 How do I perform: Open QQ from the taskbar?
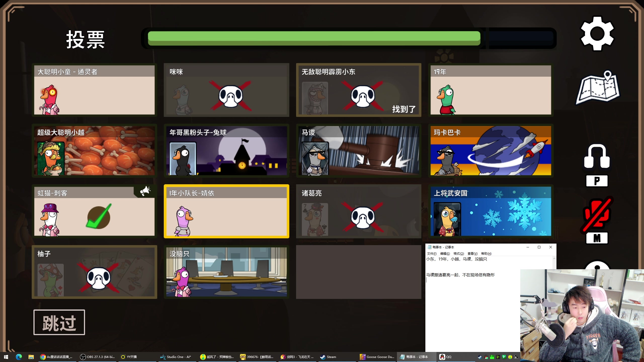click(x=446, y=357)
